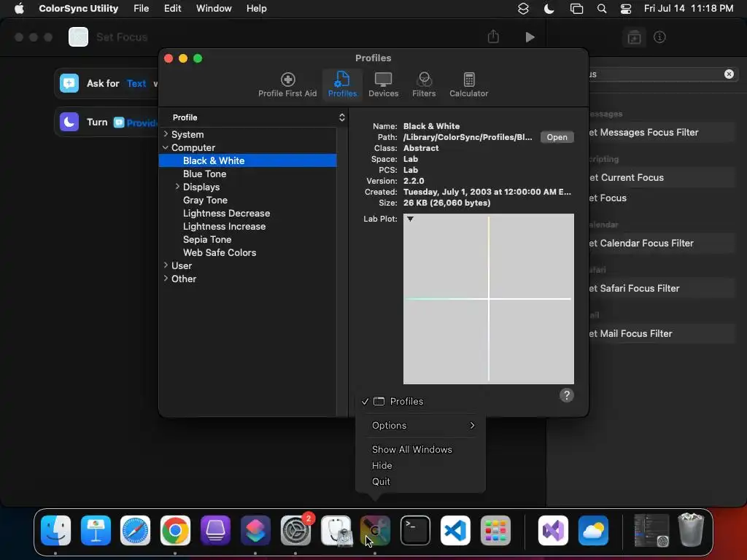The height and width of the screenshot is (560, 747).
Task: Select the Web Safe Colors profile
Action: [219, 252]
